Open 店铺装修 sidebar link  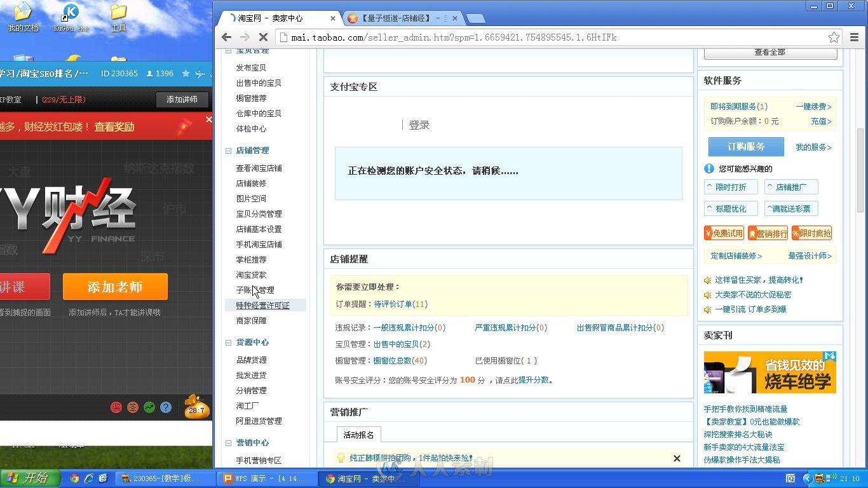251,184
